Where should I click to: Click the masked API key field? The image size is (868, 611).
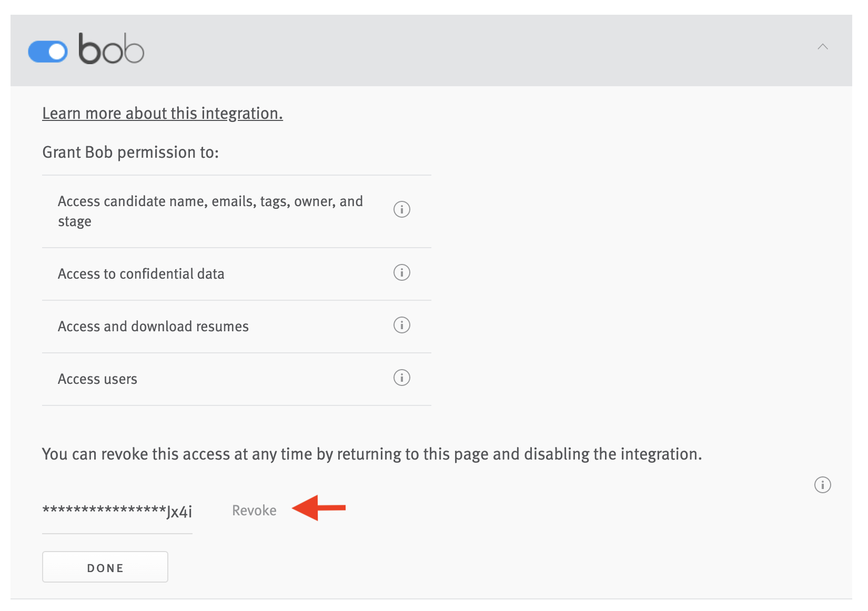point(117,511)
